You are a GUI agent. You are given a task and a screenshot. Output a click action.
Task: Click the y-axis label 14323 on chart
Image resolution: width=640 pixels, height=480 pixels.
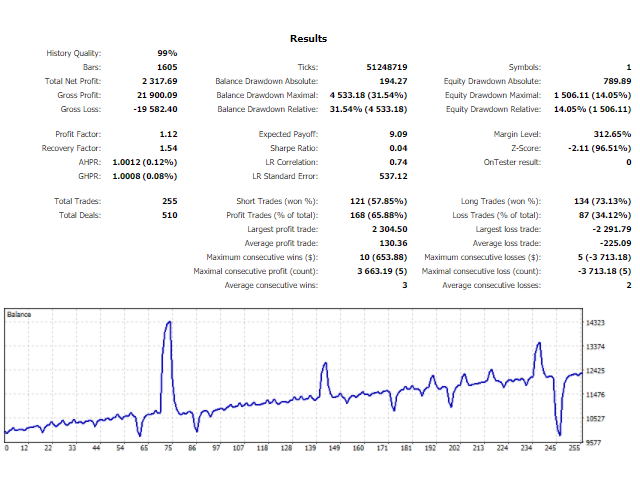click(596, 323)
